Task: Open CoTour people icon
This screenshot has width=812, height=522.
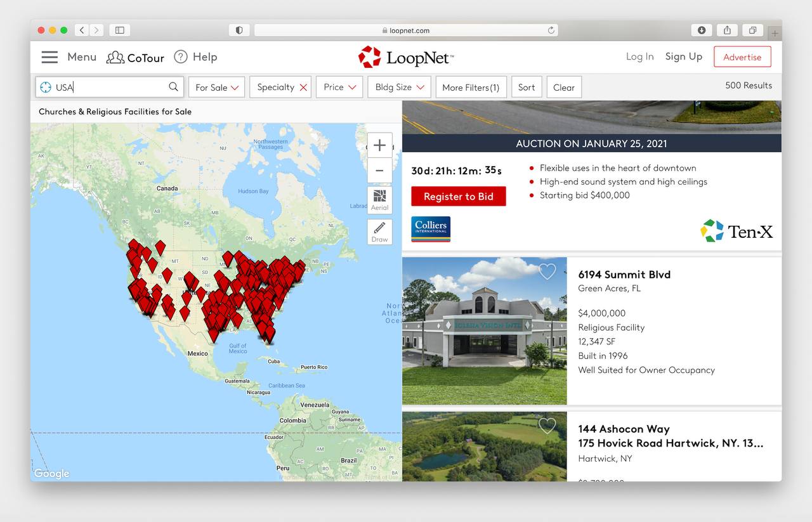Action: point(115,57)
